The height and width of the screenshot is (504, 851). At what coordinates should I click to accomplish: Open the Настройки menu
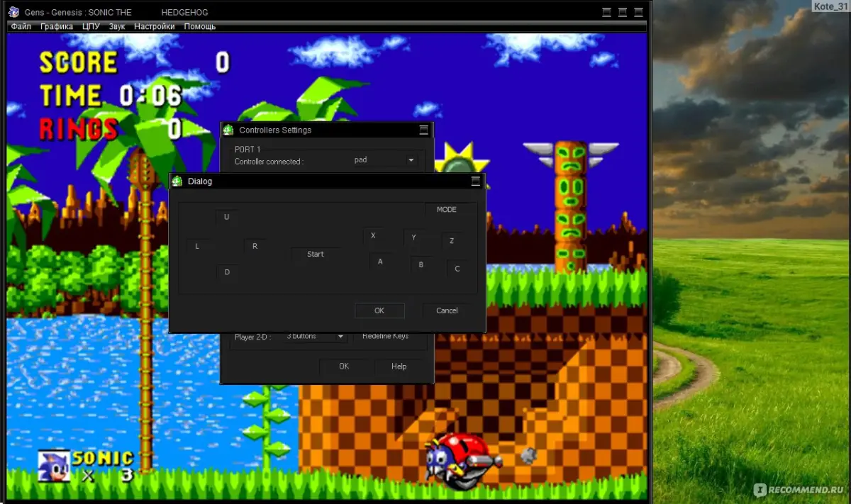point(155,26)
